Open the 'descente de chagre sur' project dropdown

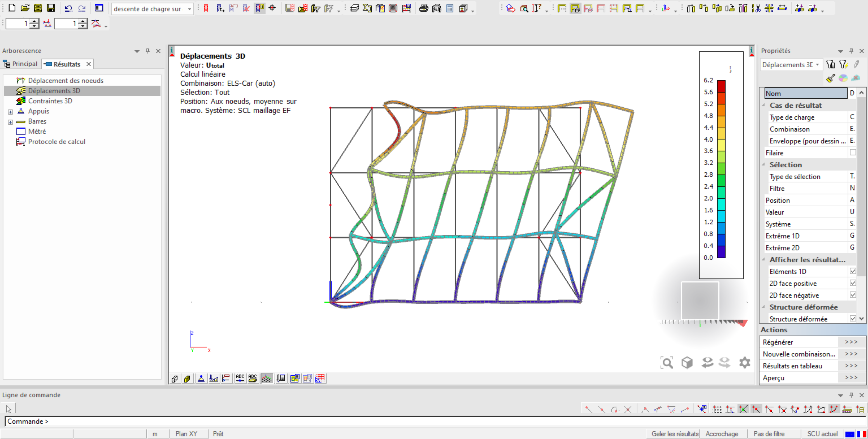click(x=190, y=9)
